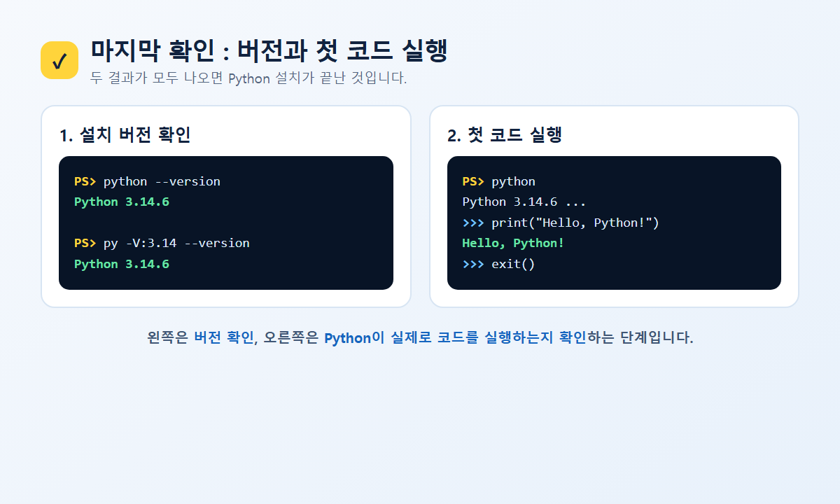The height and width of the screenshot is (504, 840).
Task: Click the 'PS> python' line in the right terminal
Action: [x=498, y=181]
